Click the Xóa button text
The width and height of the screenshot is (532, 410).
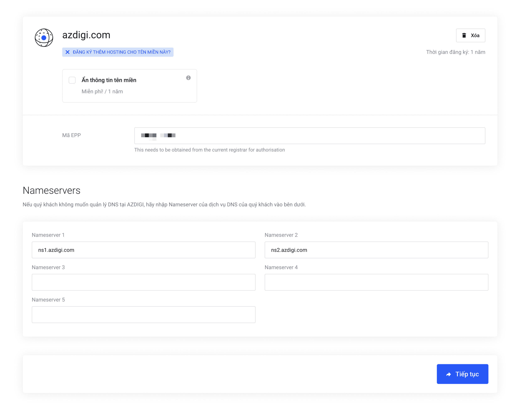[475, 36]
